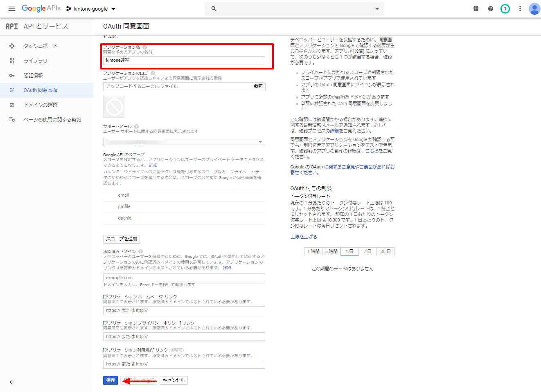Click the credentials key icon
The image size is (541, 392).
(12, 75)
